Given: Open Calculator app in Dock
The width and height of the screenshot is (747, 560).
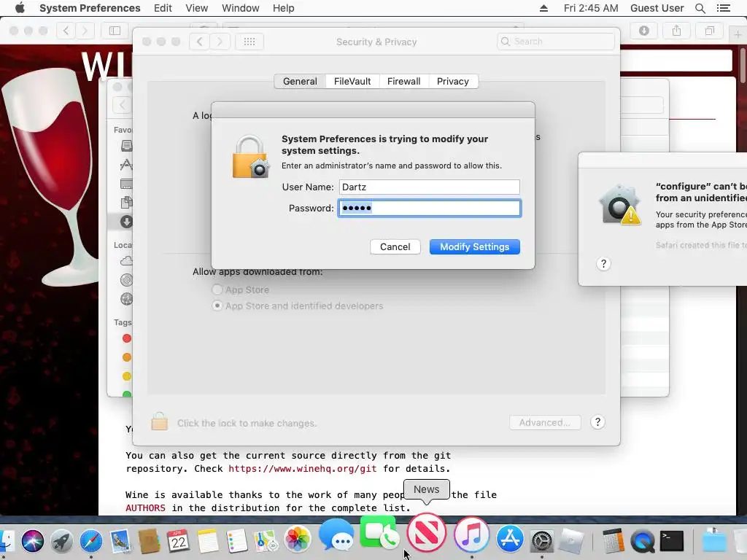Looking at the screenshot, I should point(613,541).
